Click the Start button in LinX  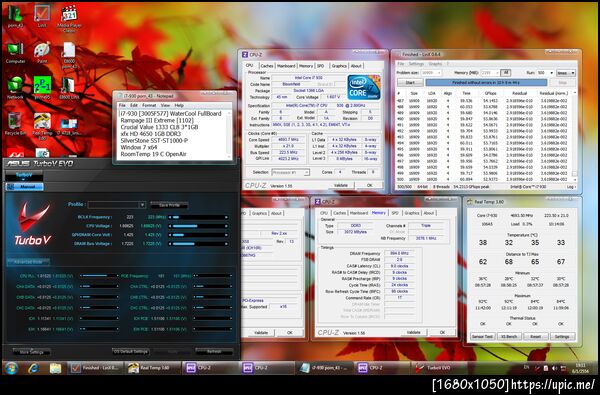[410, 82]
